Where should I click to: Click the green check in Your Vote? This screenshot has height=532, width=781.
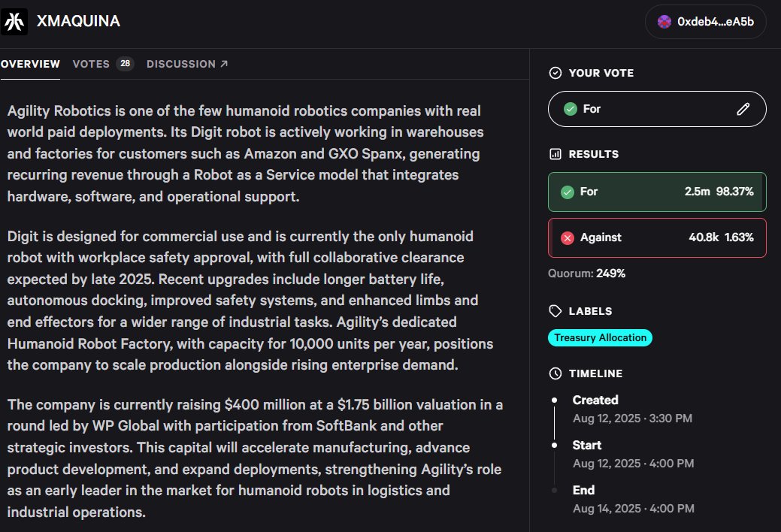(x=571, y=109)
